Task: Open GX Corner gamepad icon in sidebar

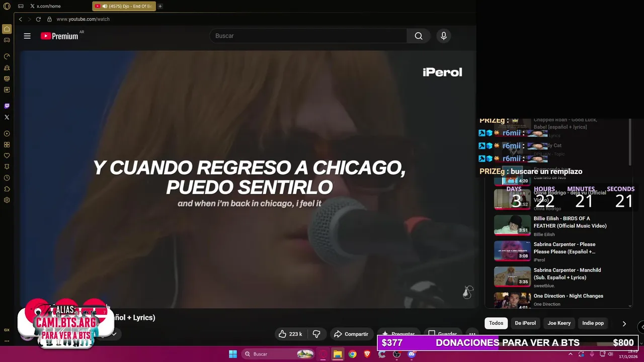Action: coord(7,40)
